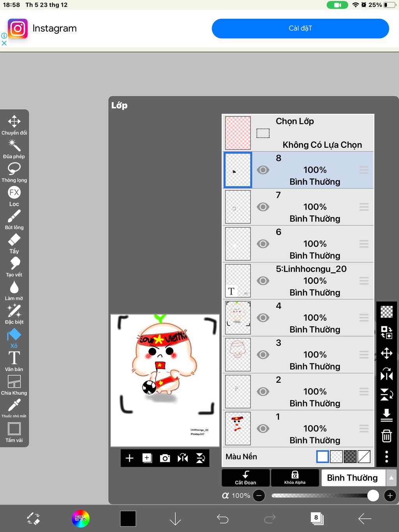The height and width of the screenshot is (532, 399).
Task: Click the back arrow in bottom bar
Action: click(365, 519)
